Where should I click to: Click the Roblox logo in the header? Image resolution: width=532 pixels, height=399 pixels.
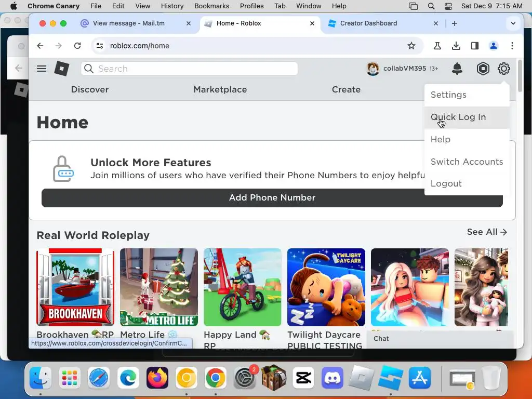tap(62, 69)
